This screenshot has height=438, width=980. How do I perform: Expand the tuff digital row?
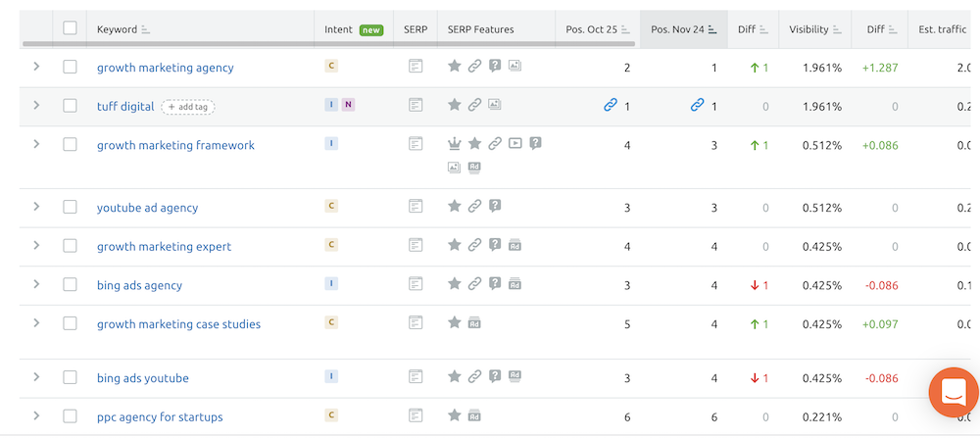click(36, 104)
